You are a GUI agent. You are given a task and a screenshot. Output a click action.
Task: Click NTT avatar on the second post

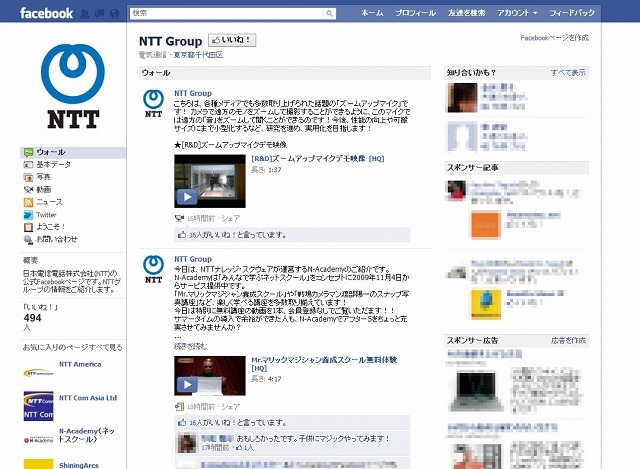click(x=153, y=269)
